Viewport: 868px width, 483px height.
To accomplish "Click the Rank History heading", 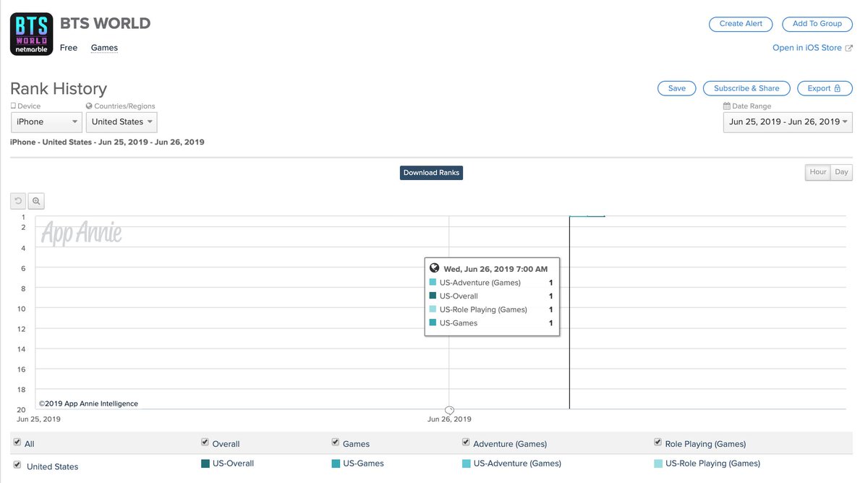I will 59,89.
